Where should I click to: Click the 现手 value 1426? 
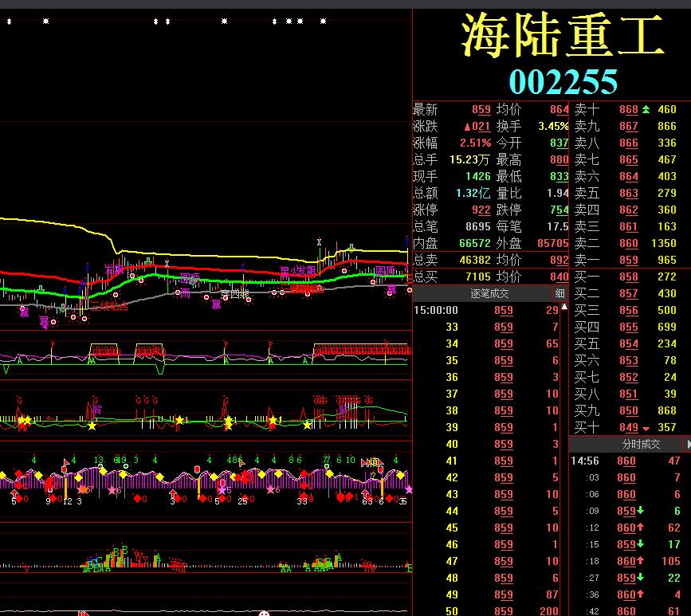pyautogui.click(x=478, y=176)
